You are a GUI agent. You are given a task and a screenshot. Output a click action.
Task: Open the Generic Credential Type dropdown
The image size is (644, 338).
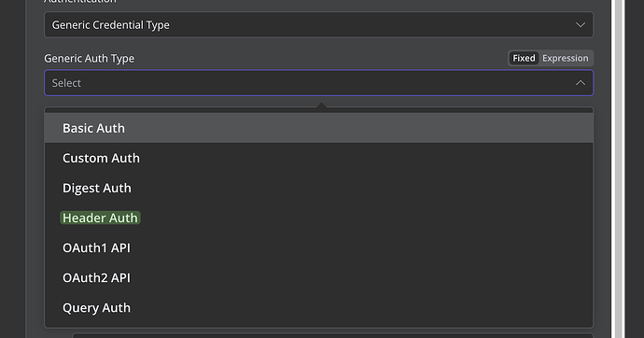pos(318,25)
